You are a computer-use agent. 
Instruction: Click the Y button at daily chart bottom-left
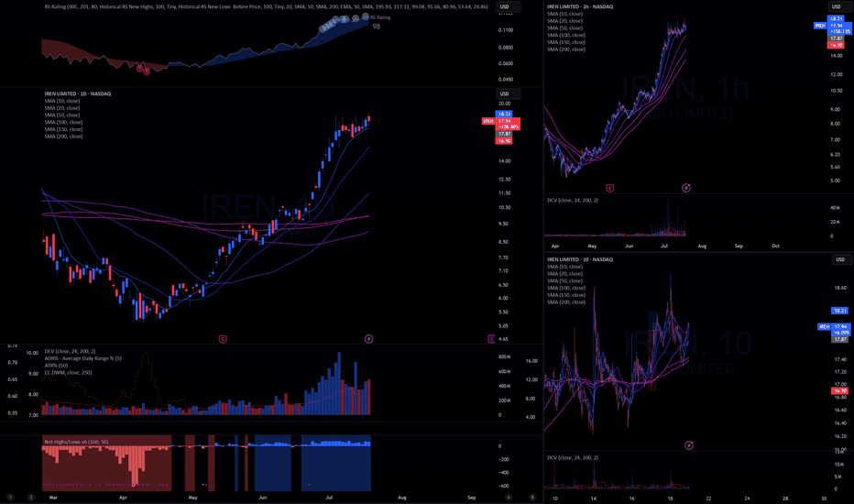(10, 498)
